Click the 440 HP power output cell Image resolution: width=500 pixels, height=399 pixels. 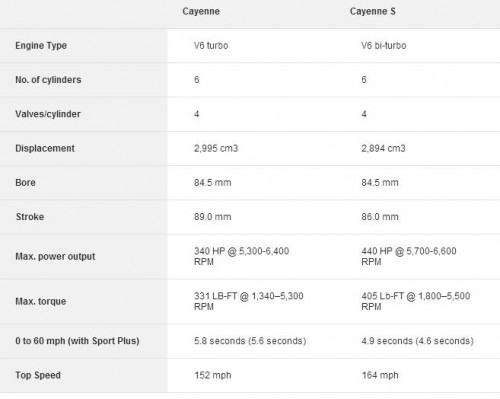coord(409,256)
